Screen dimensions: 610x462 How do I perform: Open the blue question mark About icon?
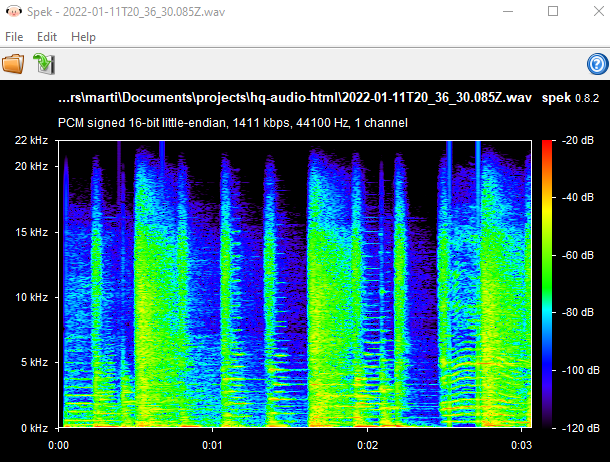click(x=597, y=64)
